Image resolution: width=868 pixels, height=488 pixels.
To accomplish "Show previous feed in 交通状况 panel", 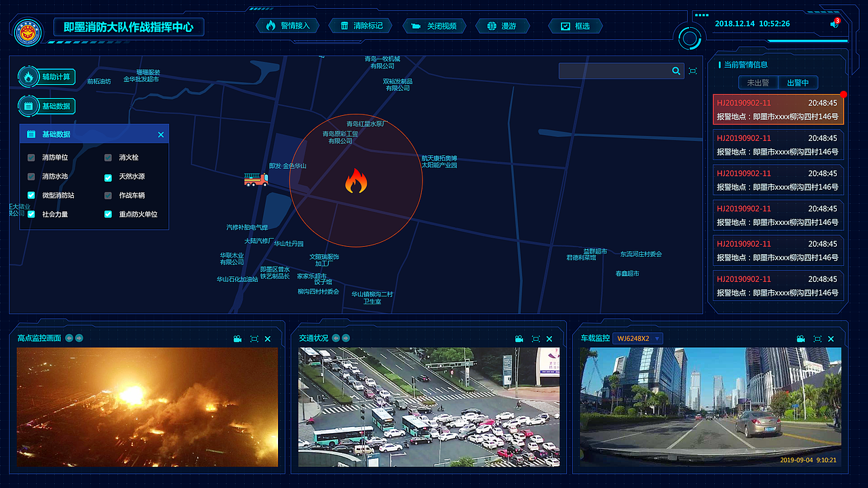I will (x=336, y=338).
